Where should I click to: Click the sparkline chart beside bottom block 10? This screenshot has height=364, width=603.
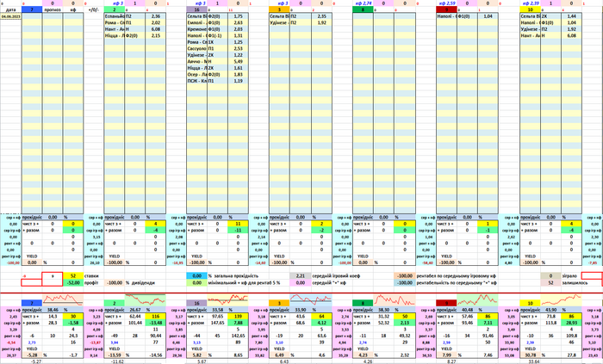[x=561, y=299]
